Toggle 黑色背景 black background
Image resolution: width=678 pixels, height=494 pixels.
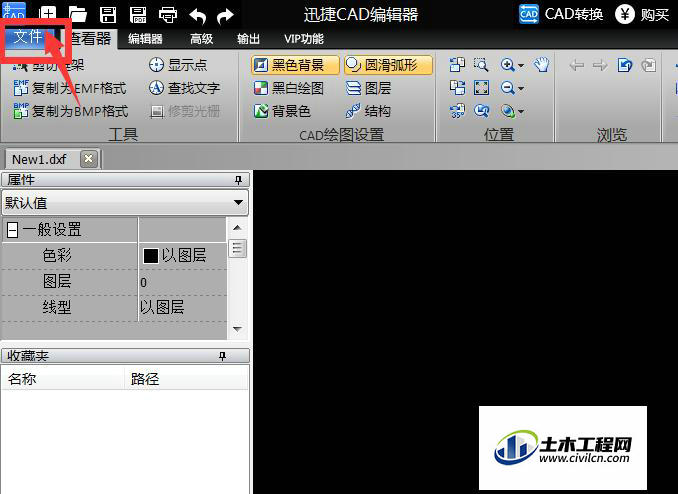(295, 65)
